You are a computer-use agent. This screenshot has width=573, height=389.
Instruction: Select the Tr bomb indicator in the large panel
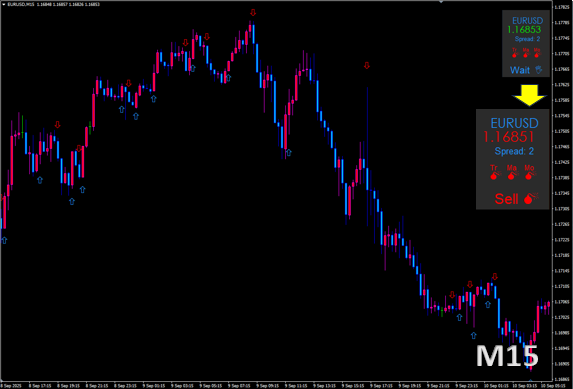click(495, 173)
